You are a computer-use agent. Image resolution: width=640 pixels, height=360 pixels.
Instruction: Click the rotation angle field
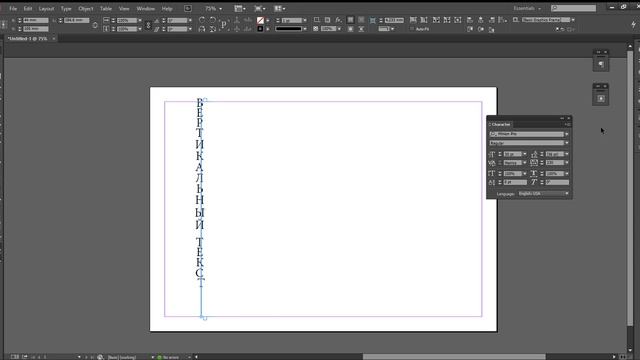click(x=177, y=20)
